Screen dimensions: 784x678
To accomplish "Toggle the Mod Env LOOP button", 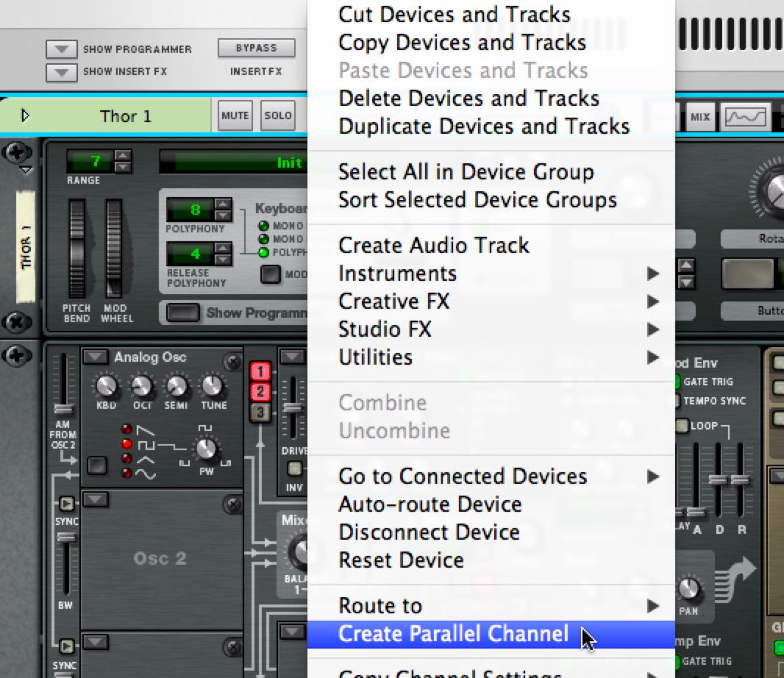I will click(682, 426).
